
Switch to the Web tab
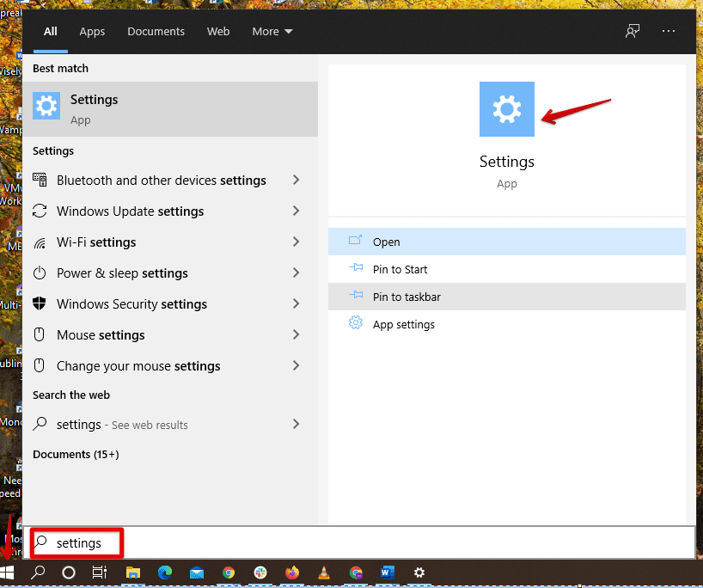point(218,32)
